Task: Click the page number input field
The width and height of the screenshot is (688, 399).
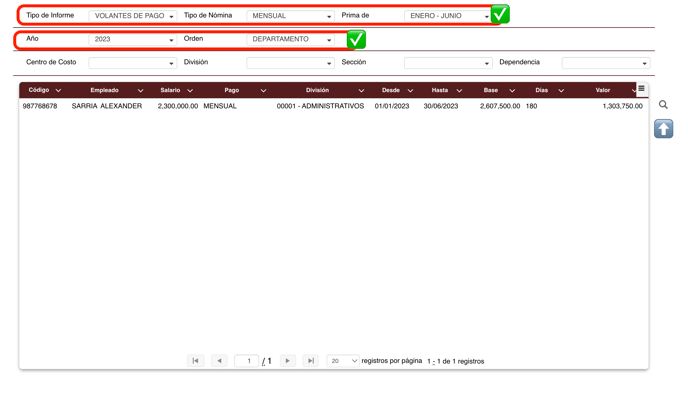Action: click(x=247, y=361)
